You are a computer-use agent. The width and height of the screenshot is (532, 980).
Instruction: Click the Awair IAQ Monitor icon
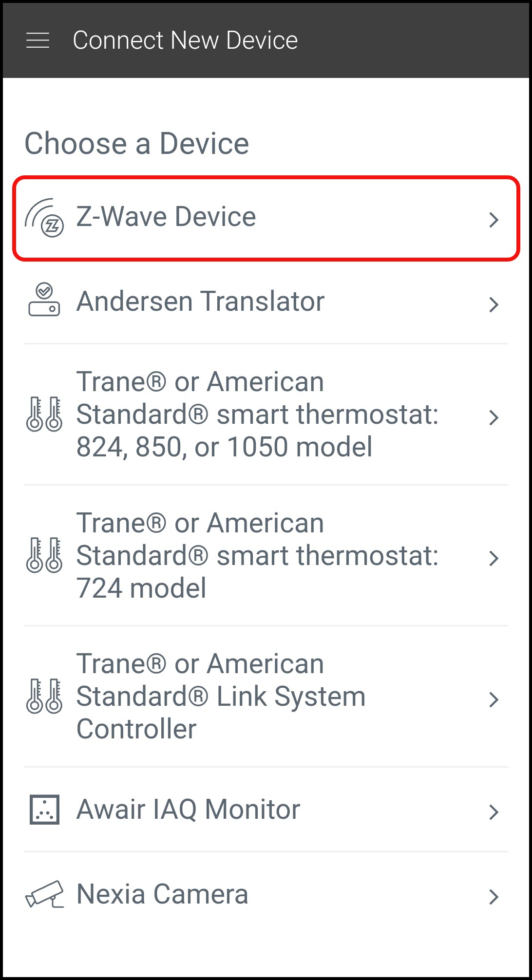click(44, 810)
